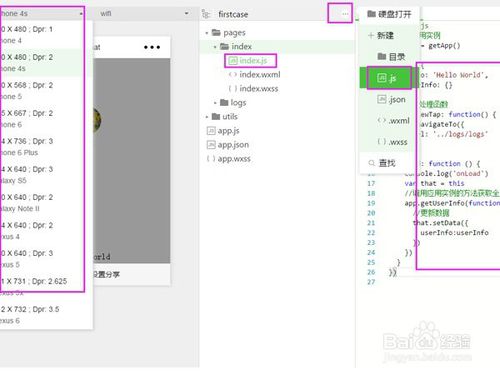
Task: Collapse the pages folder
Action: tap(207, 33)
